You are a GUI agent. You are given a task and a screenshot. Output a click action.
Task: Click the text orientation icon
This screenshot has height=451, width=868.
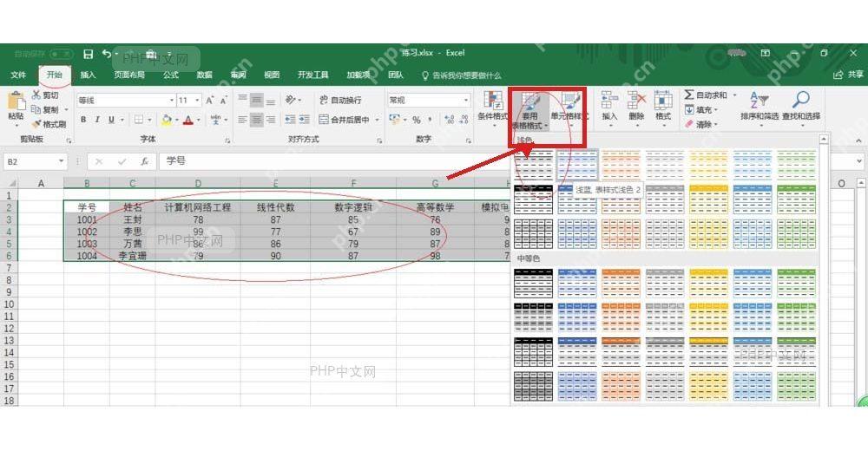[x=291, y=100]
